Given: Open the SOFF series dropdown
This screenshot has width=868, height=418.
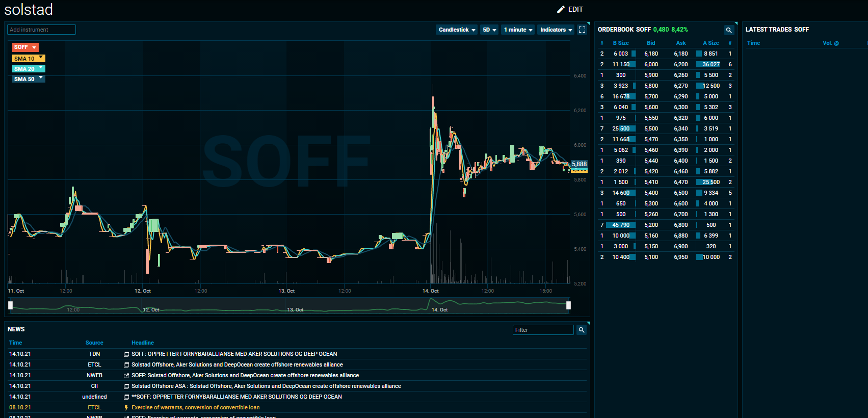Looking at the screenshot, I should [25, 47].
